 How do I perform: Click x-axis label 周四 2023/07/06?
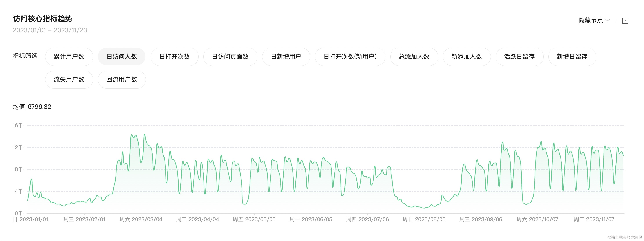coord(367,219)
